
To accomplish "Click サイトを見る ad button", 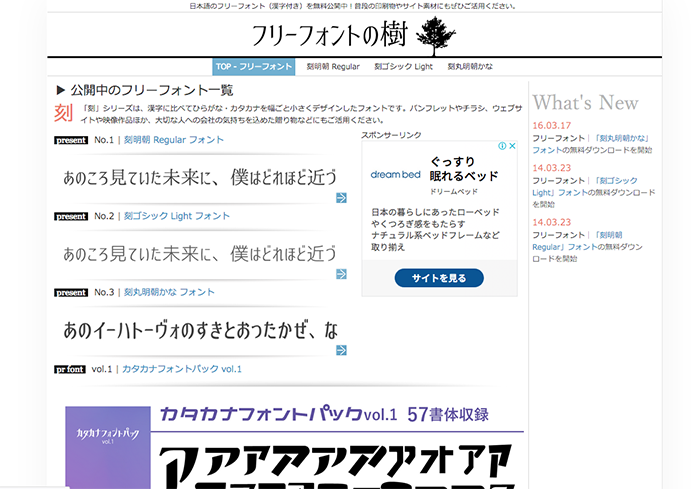I will (x=439, y=278).
